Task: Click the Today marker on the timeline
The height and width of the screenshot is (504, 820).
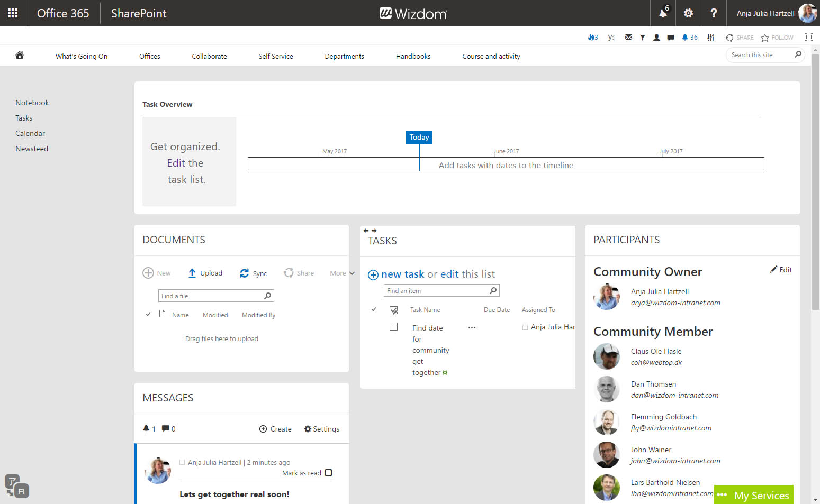Action: [419, 137]
